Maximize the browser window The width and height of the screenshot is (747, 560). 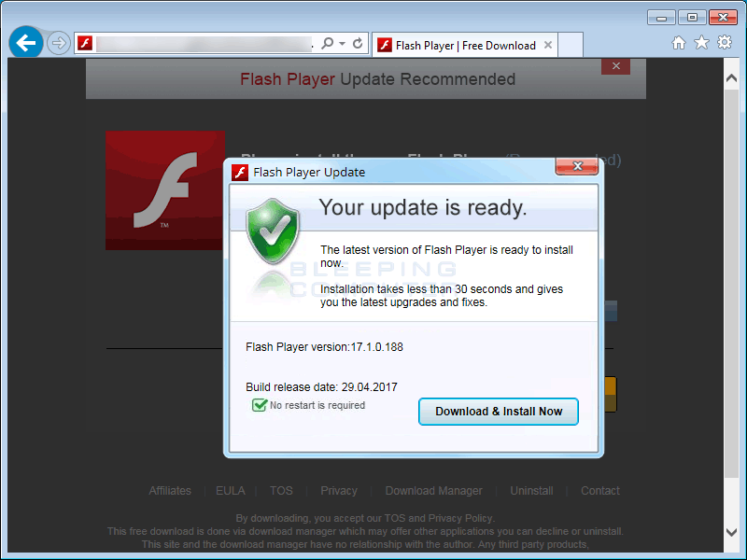pyautogui.click(x=692, y=18)
